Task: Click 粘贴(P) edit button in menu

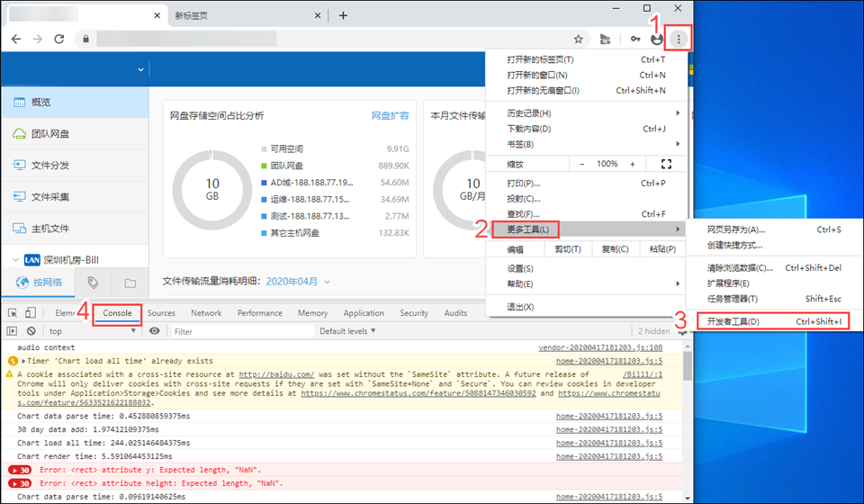Action: [x=662, y=249]
